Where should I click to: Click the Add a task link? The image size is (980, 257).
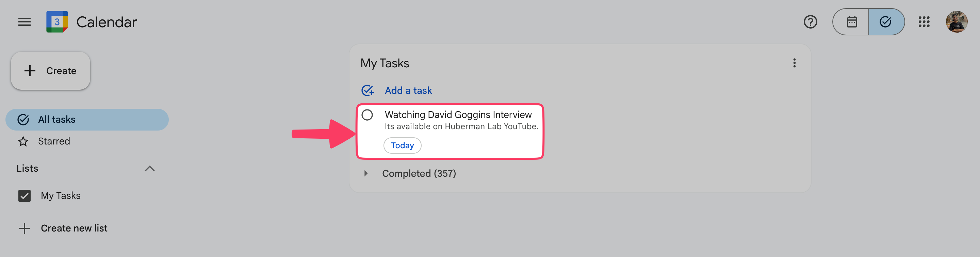(x=408, y=90)
